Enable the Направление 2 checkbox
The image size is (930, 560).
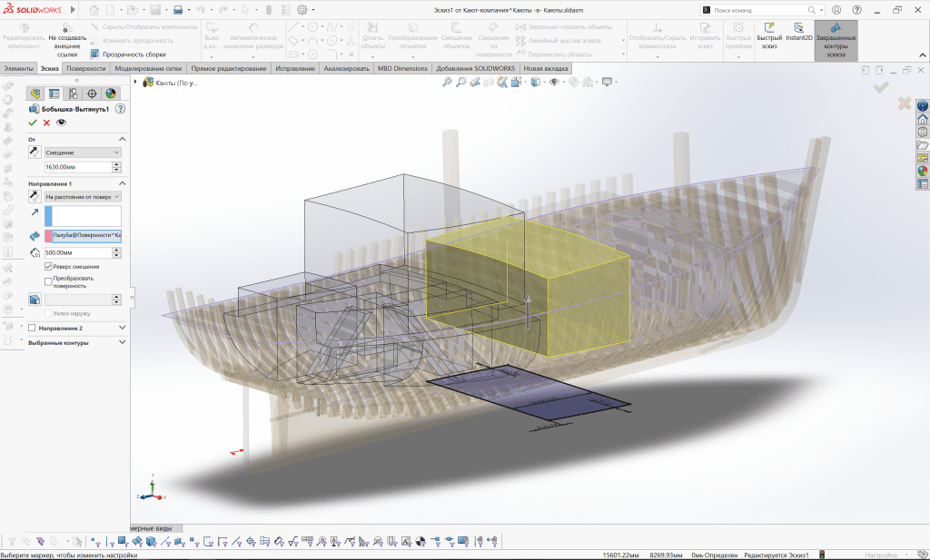33,328
